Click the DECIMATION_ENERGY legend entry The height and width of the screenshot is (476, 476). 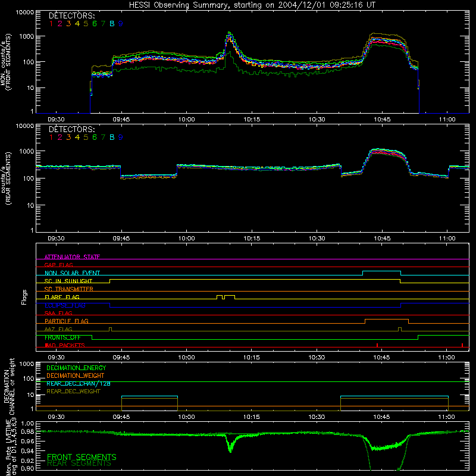pyautogui.click(x=76, y=368)
